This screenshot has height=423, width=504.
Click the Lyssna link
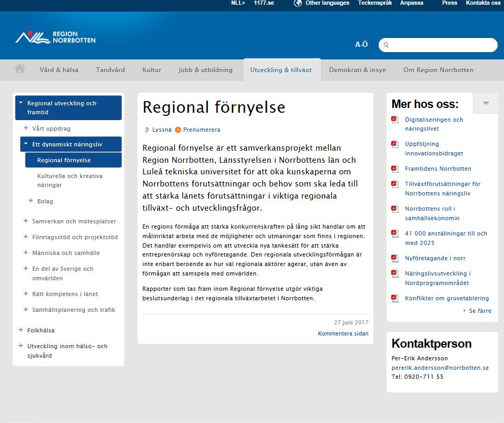(x=162, y=130)
